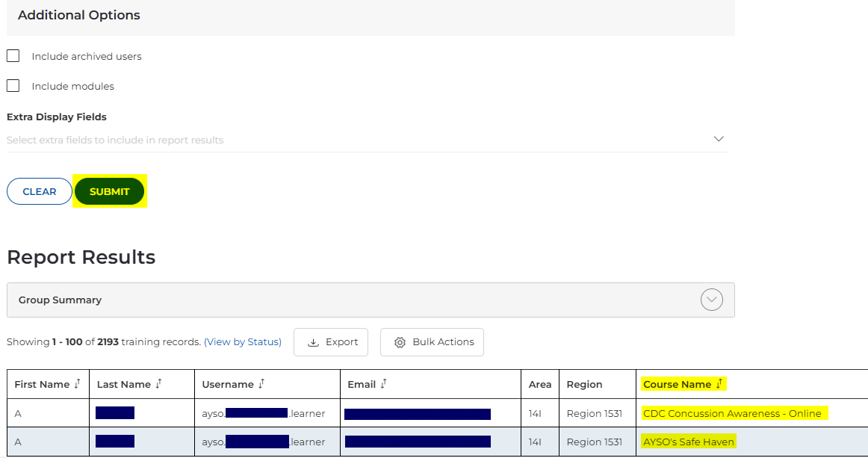Click the Export button label
This screenshot has width=868, height=458.
pos(342,342)
